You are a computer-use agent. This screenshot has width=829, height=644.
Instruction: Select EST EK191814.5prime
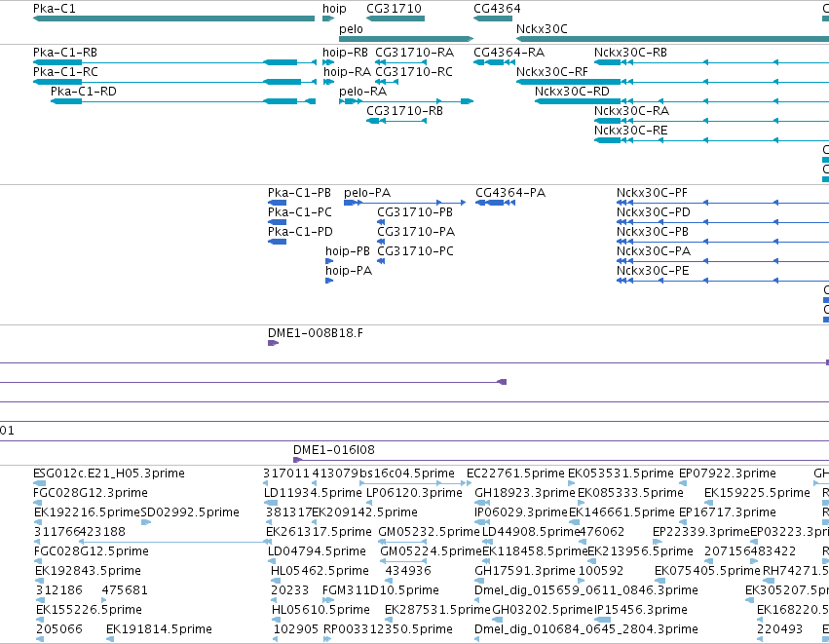coord(110,639)
